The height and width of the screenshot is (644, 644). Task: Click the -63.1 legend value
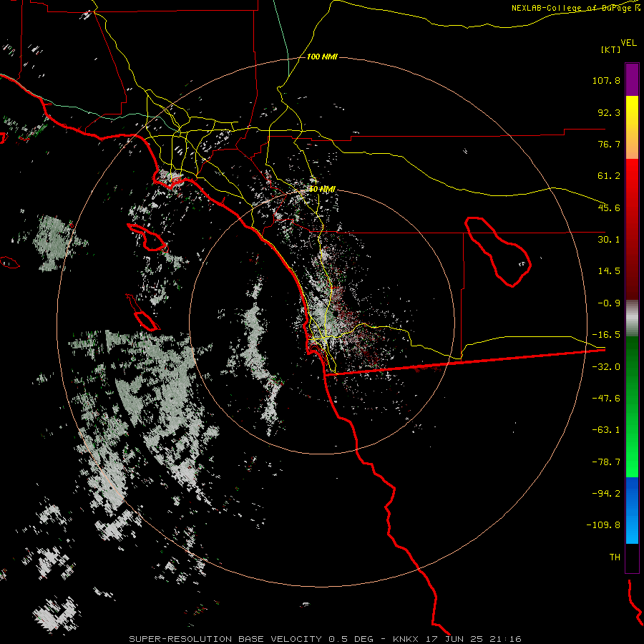tap(606, 430)
